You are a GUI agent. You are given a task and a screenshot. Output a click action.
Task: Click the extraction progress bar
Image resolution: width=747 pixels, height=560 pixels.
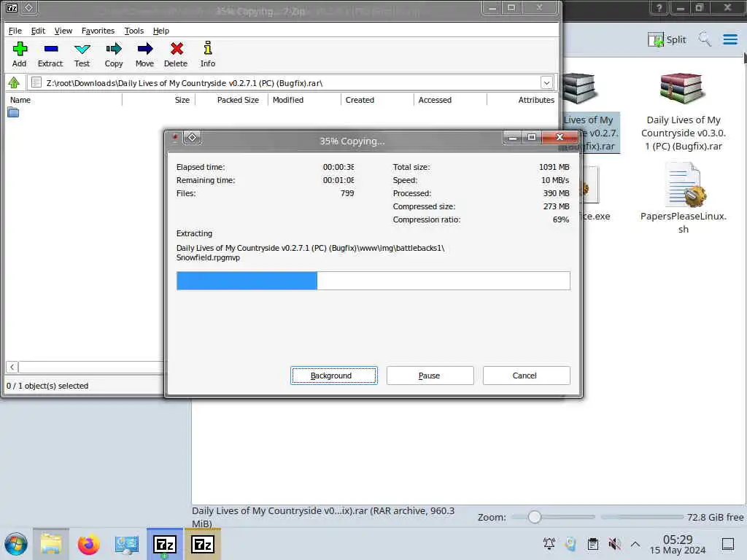pos(373,281)
